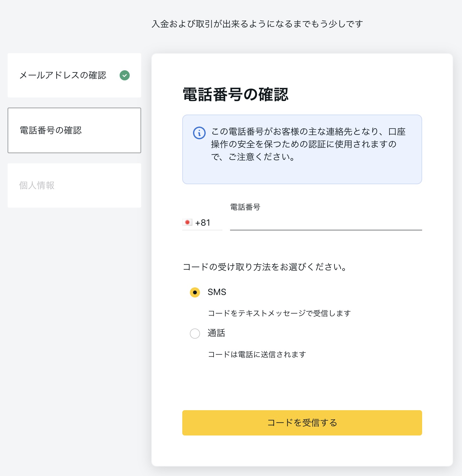Select the 通話 radio button
Image resolution: width=462 pixels, height=476 pixels.
tap(195, 333)
